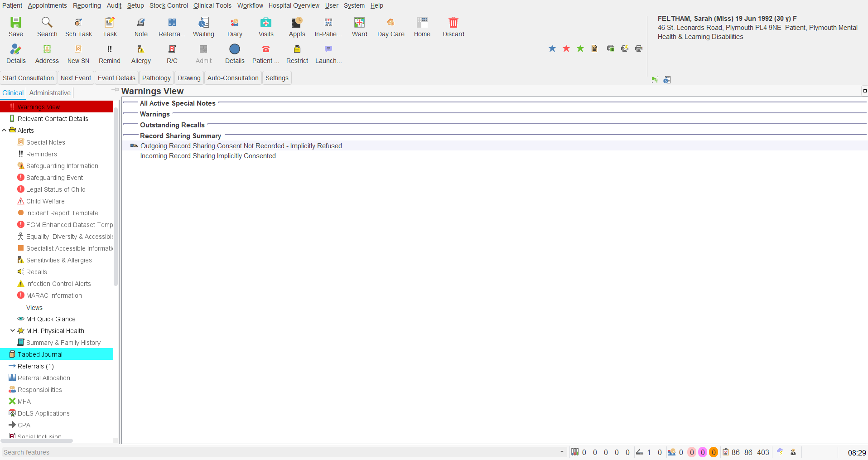This screenshot has width=868, height=460.
Task: Select Safeguarding Information item
Action: (x=62, y=165)
